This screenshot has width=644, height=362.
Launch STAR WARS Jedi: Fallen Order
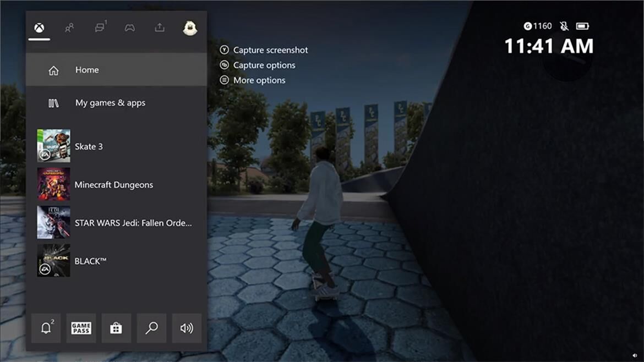[116, 223]
